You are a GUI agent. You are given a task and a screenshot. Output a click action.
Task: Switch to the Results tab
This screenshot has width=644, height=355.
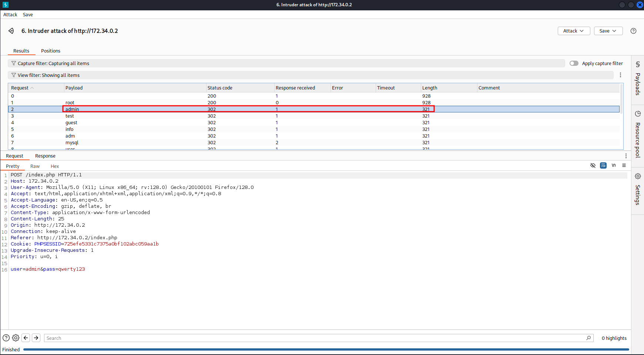(x=21, y=51)
